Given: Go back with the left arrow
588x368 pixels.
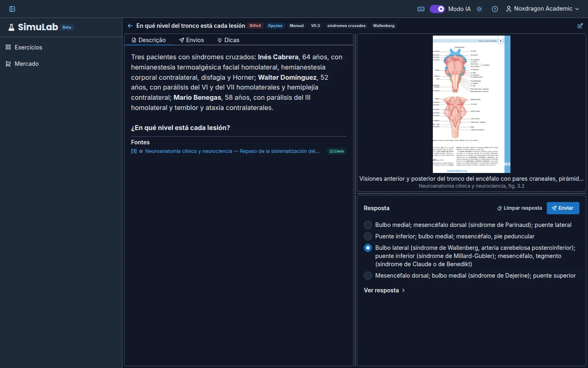Looking at the screenshot, I should coord(130,26).
